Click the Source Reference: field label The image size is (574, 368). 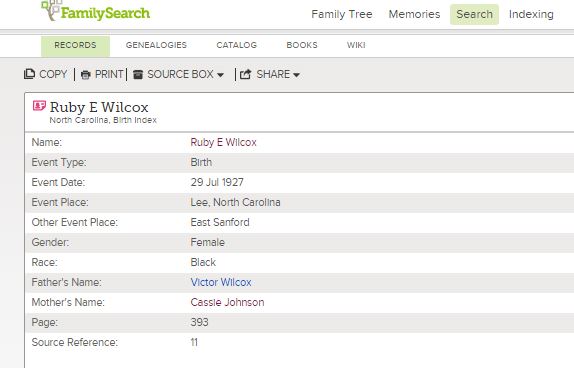[x=74, y=342]
